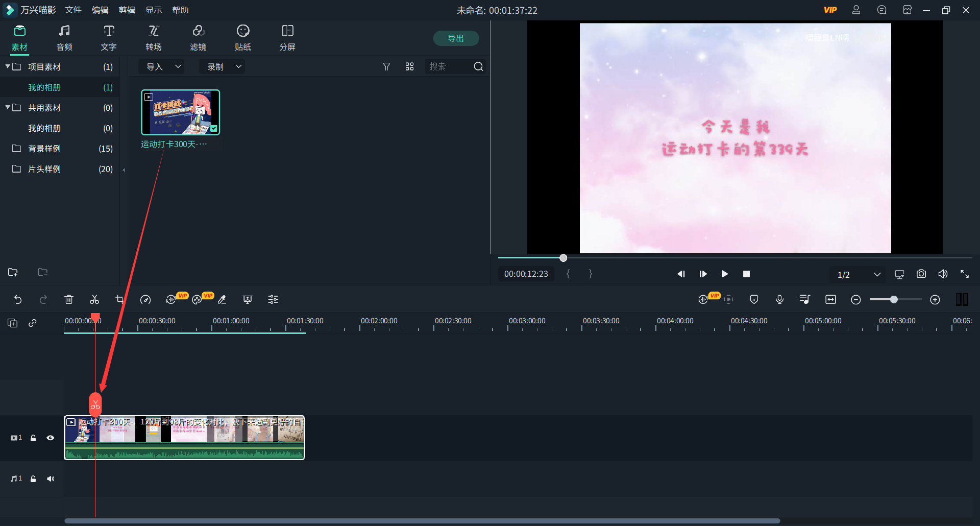Click the split scissors icon in toolbar
Viewport: 980px width, 526px height.
[94, 300]
